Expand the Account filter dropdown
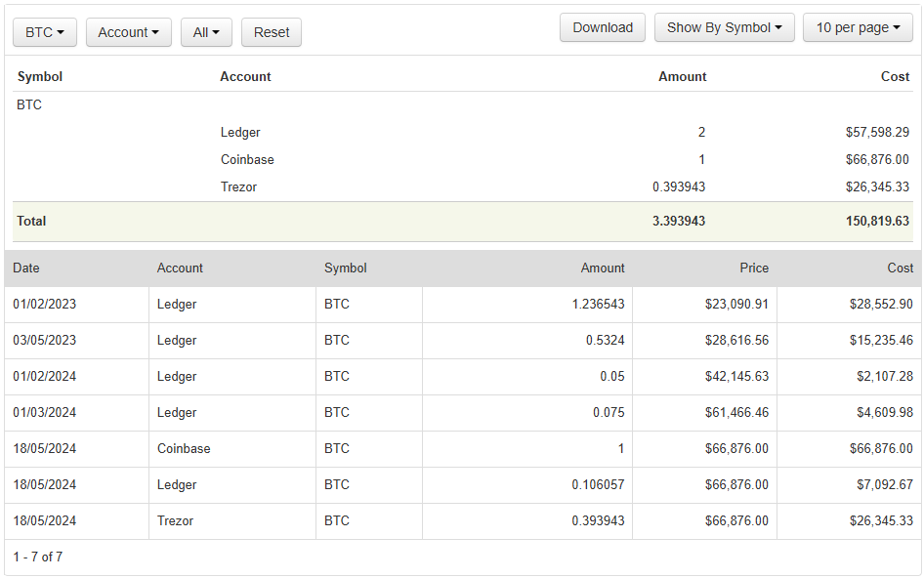924x578 pixels. 129,32
